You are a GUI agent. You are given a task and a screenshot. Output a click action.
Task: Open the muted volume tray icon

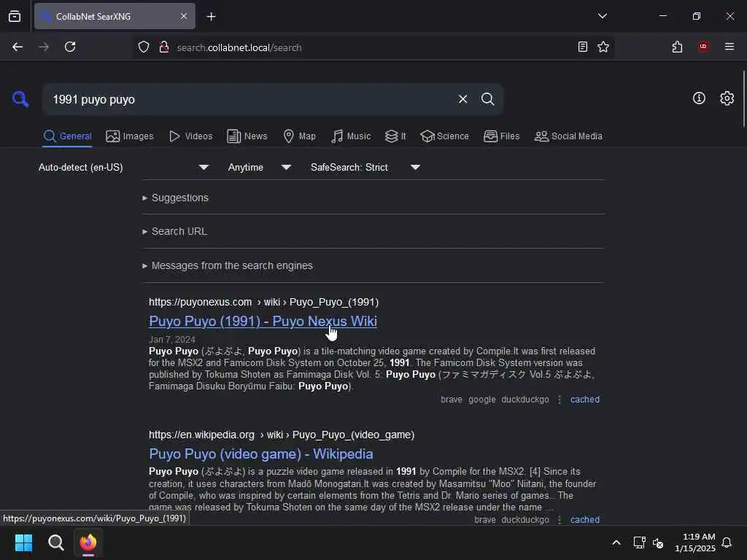pyautogui.click(x=658, y=542)
